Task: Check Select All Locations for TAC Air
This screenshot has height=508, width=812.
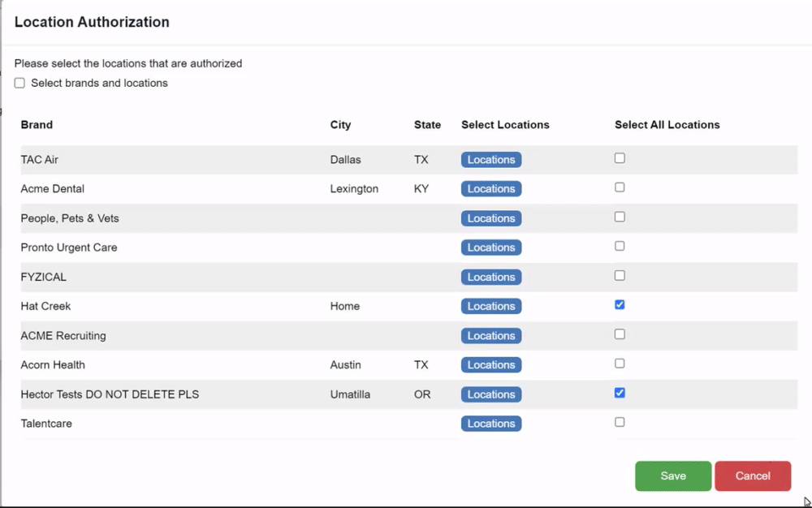Action: (620, 158)
